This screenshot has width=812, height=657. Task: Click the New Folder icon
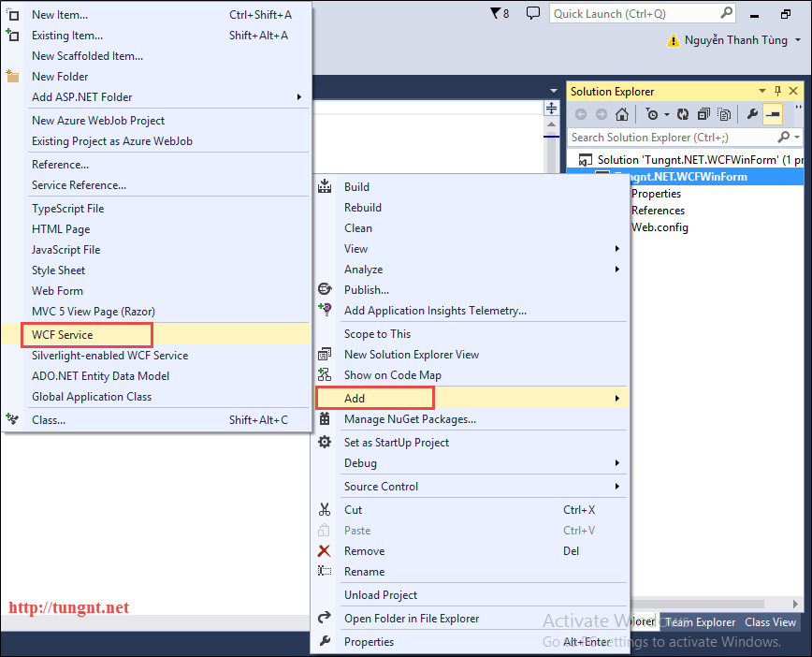coord(12,76)
